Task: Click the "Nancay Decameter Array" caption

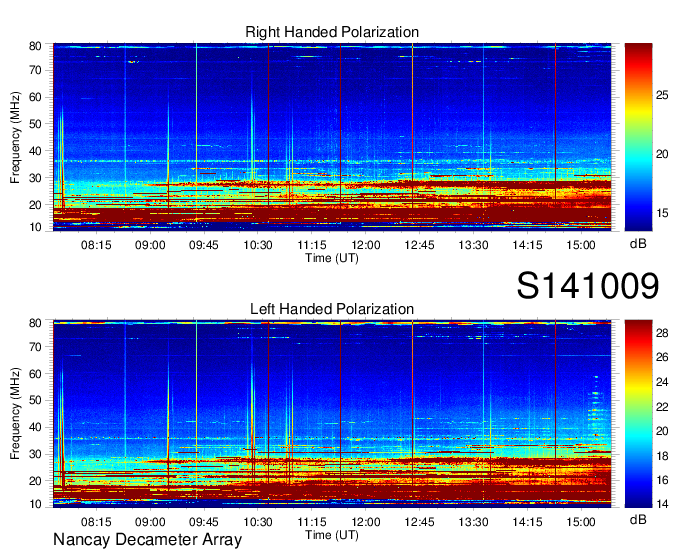Action: pyautogui.click(x=147, y=540)
